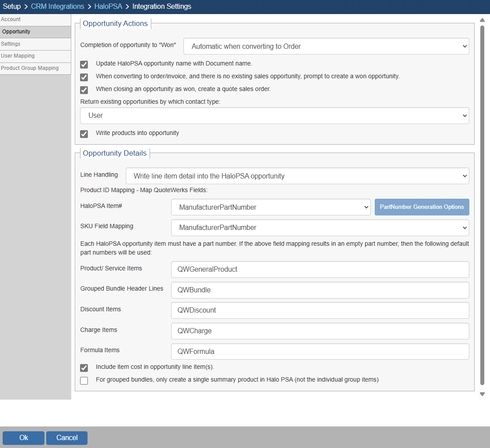Switch to the Account tab
The image size is (490, 448).
35,20
